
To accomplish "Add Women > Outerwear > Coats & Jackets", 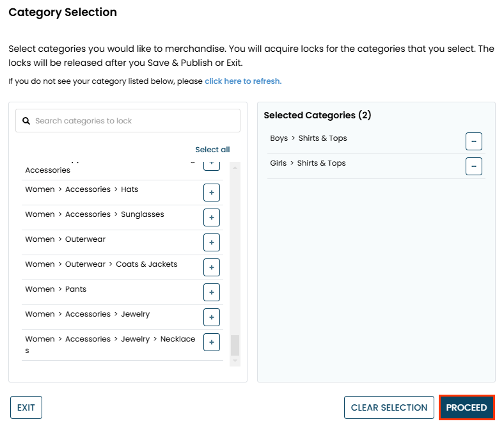I will [x=212, y=267].
